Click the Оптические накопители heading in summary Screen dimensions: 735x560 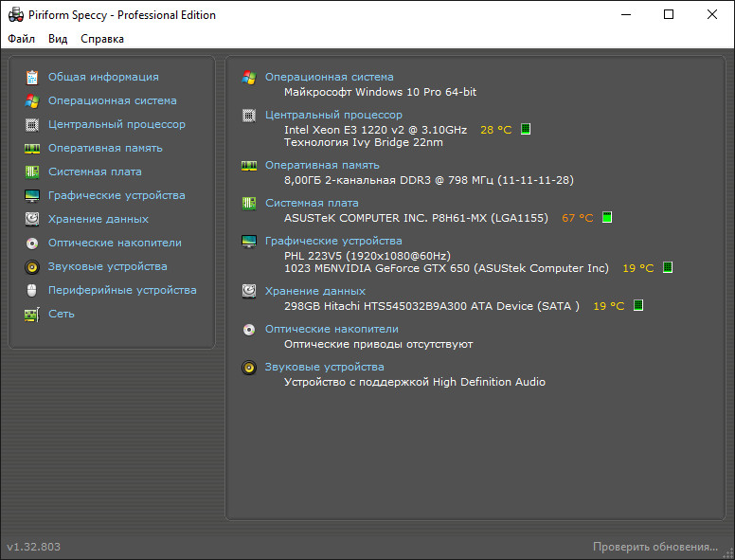point(332,329)
